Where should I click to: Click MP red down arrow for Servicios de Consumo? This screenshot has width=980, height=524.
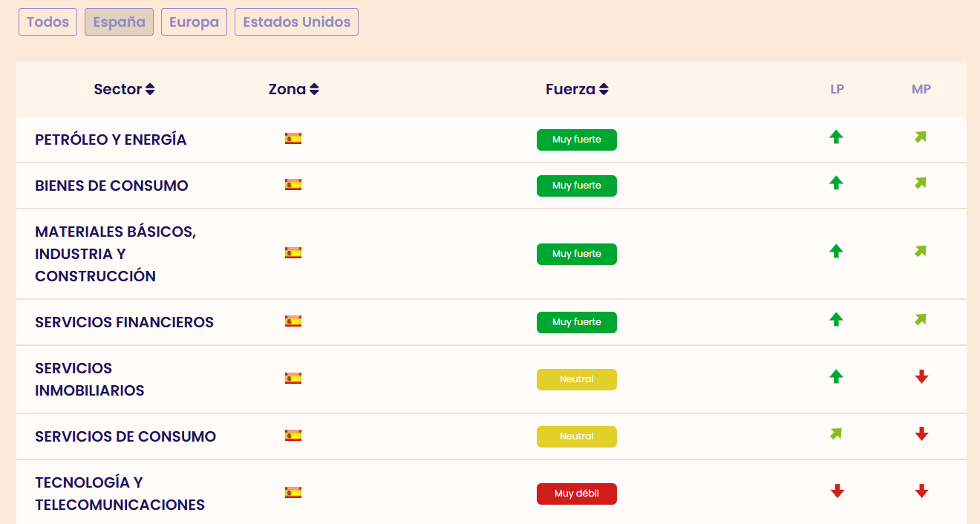[921, 433]
